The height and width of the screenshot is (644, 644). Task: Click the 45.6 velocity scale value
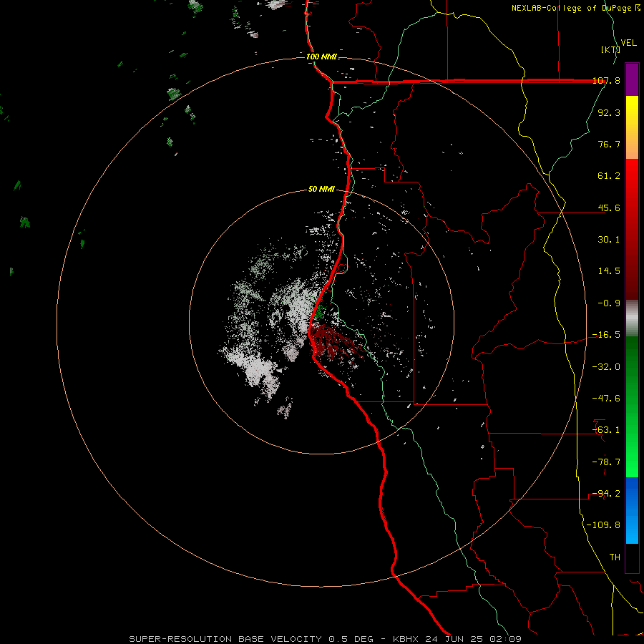click(609, 208)
